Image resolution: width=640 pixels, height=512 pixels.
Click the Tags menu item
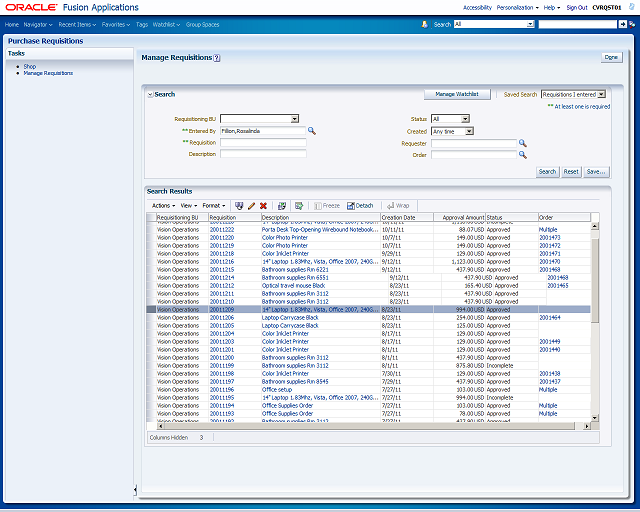(x=142, y=24)
